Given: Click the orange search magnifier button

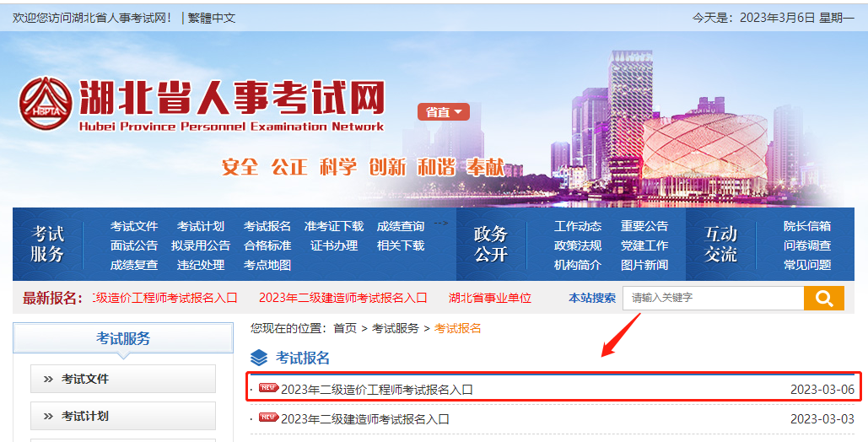Looking at the screenshot, I should click(824, 298).
